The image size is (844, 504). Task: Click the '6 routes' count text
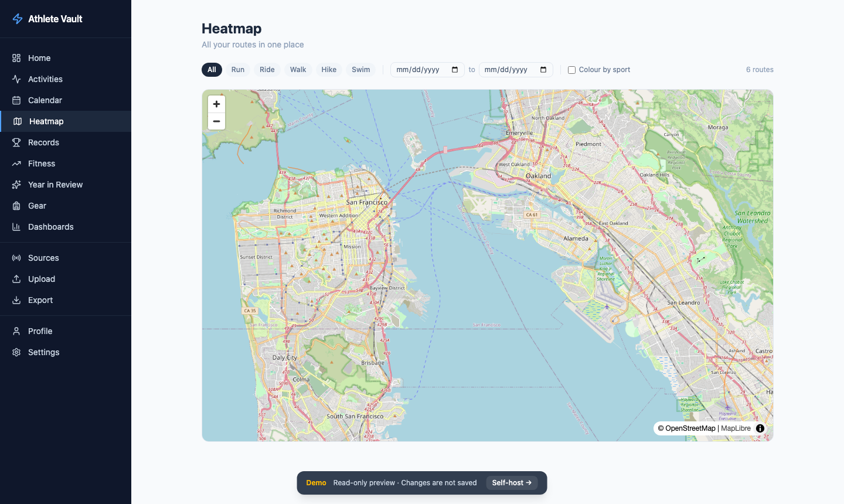[760, 70]
